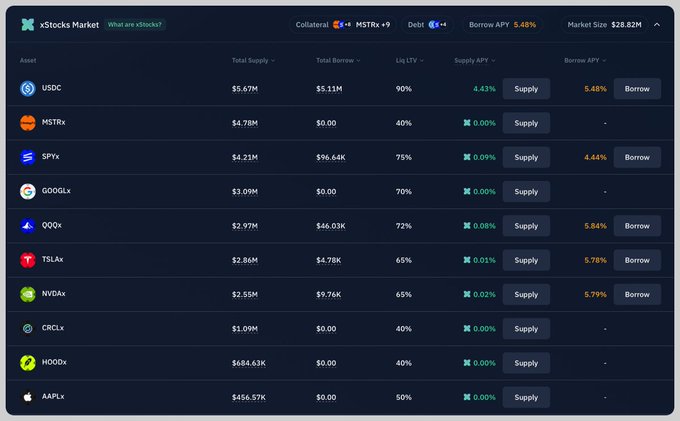Viewport: 680px width, 421px height.
Task: Click the SPYx asset icon
Action: click(28, 157)
